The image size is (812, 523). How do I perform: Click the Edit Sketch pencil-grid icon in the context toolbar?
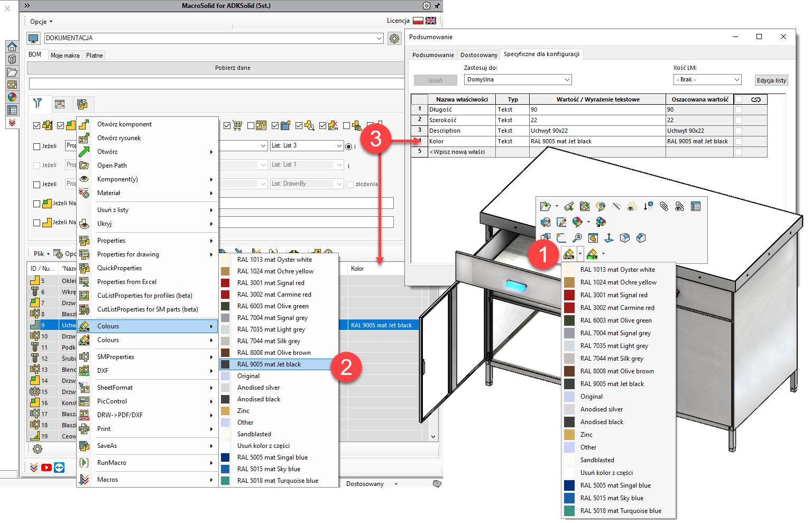[561, 222]
